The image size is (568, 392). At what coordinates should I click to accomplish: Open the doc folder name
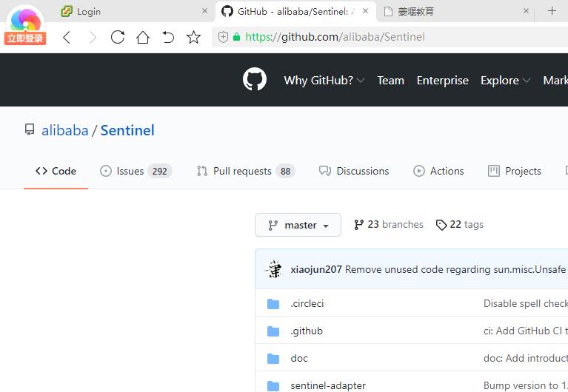pyautogui.click(x=299, y=358)
